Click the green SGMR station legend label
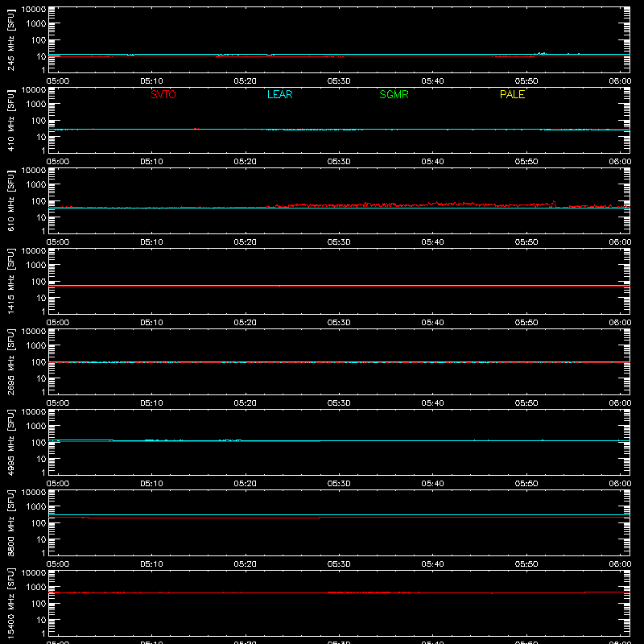The height and width of the screenshot is (644, 644). (x=394, y=94)
